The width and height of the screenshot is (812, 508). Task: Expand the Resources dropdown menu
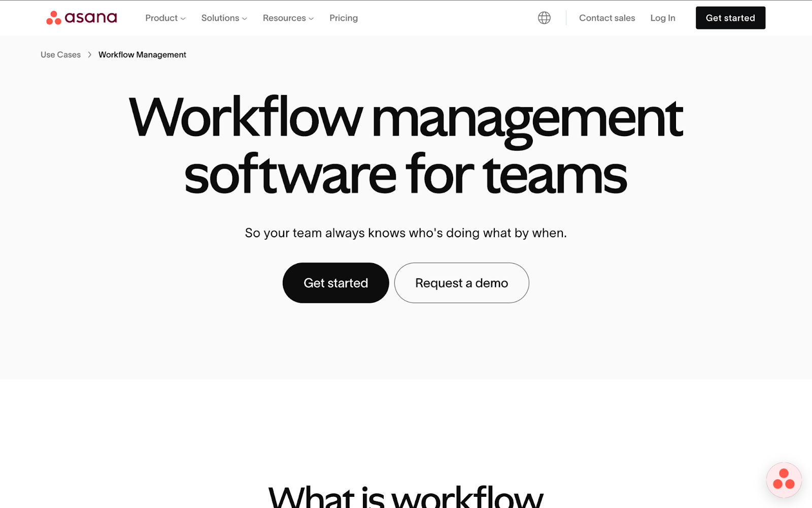point(288,18)
